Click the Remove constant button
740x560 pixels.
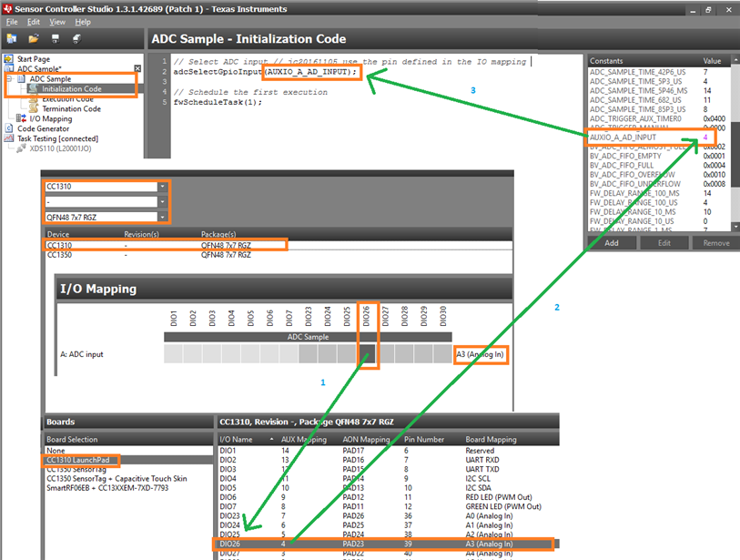coord(716,243)
